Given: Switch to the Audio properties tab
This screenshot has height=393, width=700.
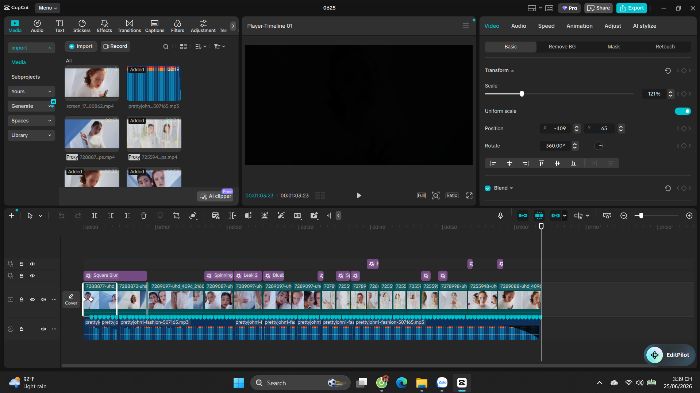Looking at the screenshot, I should pos(518,26).
